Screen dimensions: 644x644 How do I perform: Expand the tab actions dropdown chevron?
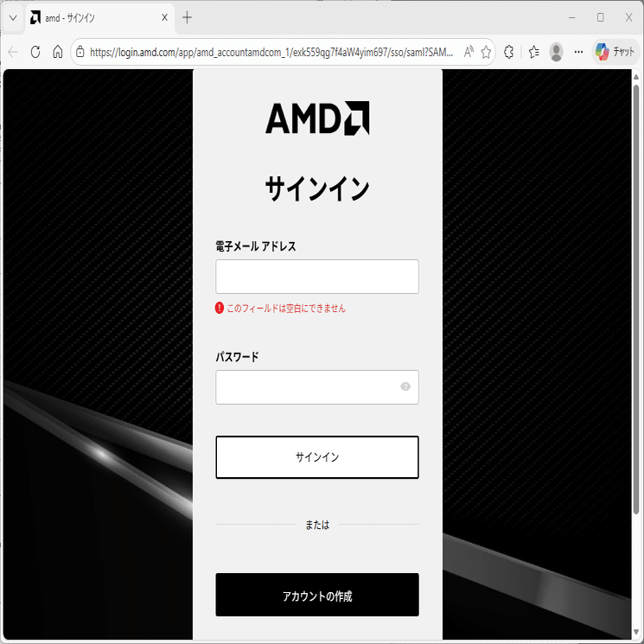point(13,17)
